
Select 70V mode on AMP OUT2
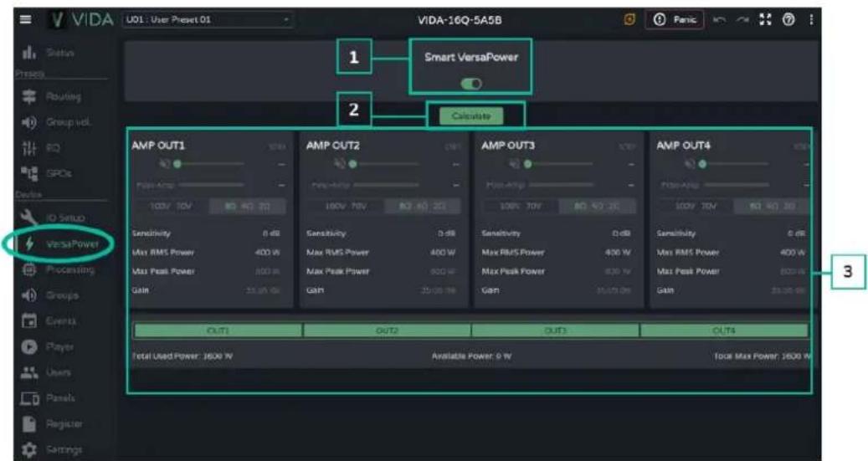click(359, 206)
